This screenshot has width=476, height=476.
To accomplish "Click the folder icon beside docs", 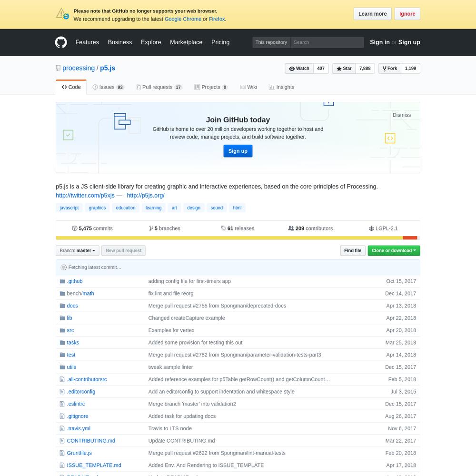I will 62,306.
